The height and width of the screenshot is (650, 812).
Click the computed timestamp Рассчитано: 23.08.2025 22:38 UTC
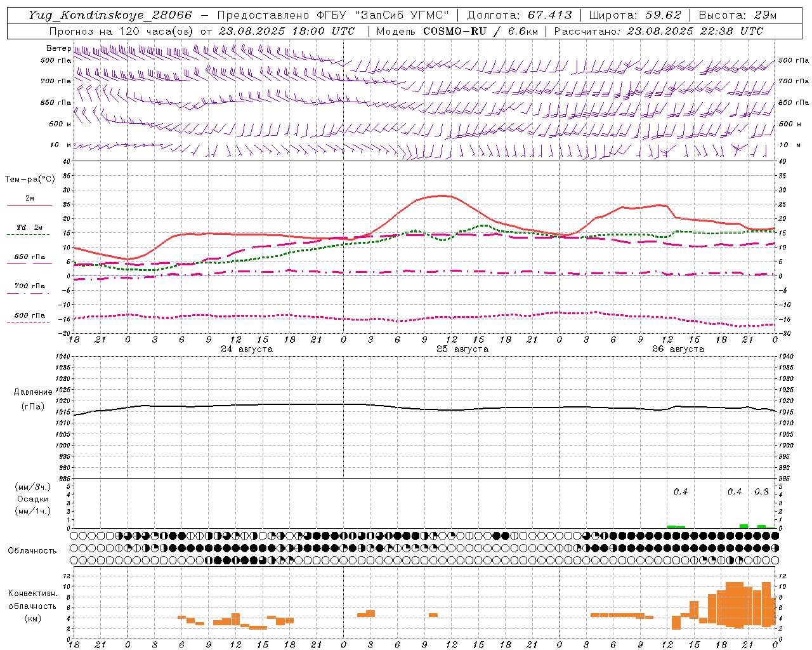[658, 31]
